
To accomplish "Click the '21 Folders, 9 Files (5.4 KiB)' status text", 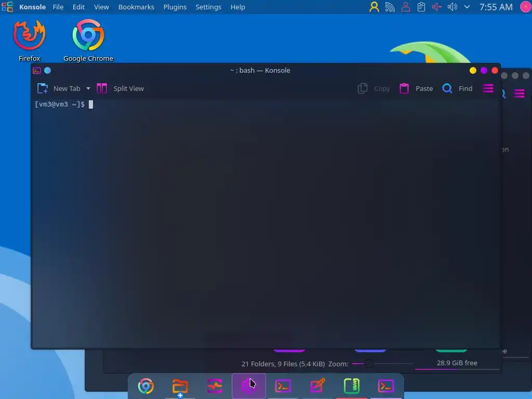I will pyautogui.click(x=283, y=364).
